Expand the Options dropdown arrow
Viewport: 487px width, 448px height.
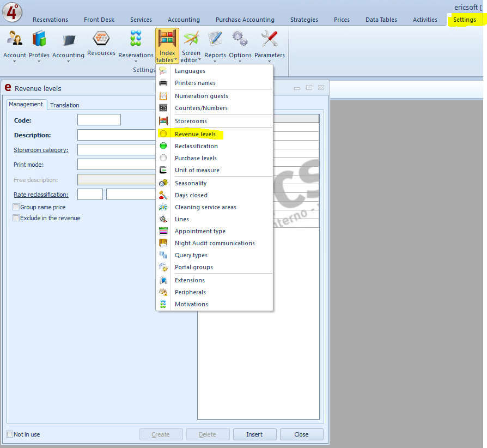[x=240, y=62]
